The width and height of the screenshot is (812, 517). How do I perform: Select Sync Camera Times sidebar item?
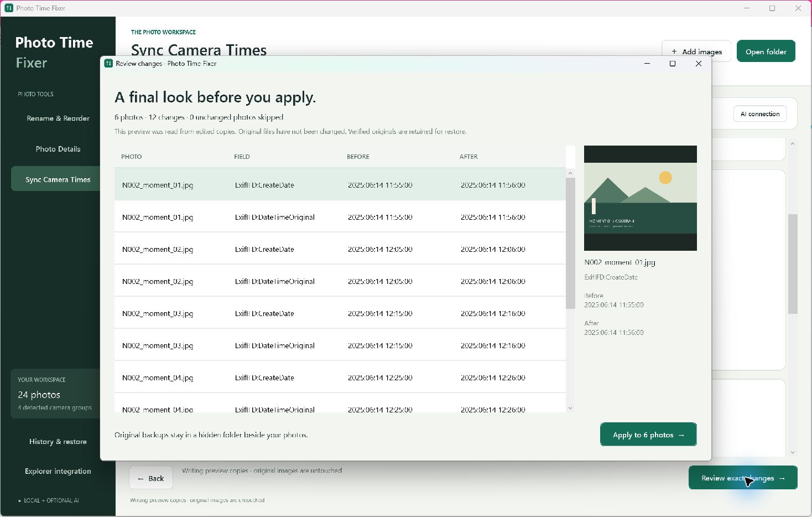pos(58,179)
